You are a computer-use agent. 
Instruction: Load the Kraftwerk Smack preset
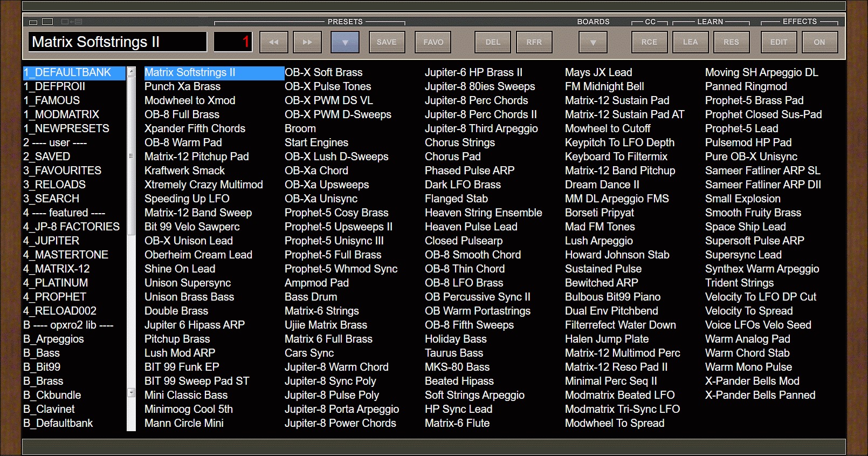tap(185, 171)
